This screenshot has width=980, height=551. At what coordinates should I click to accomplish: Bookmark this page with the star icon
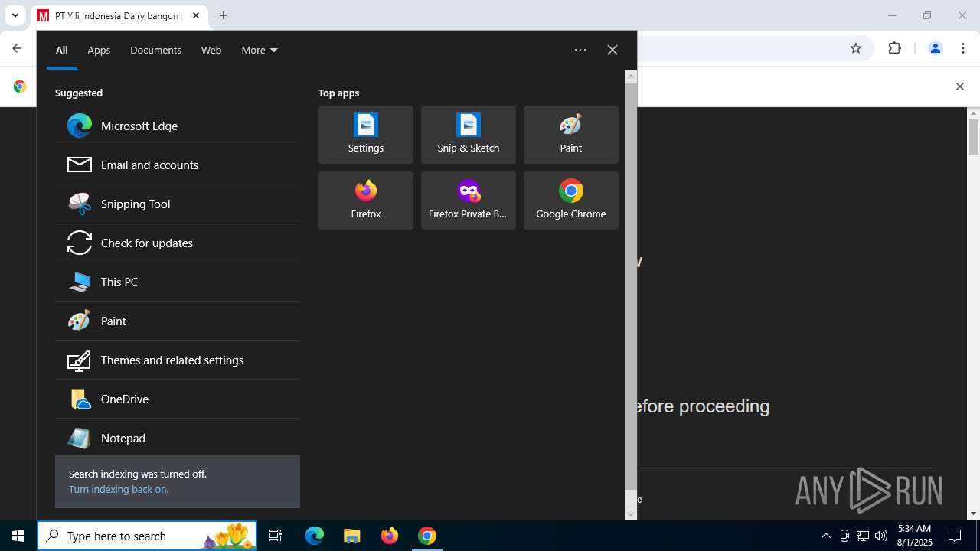click(856, 48)
